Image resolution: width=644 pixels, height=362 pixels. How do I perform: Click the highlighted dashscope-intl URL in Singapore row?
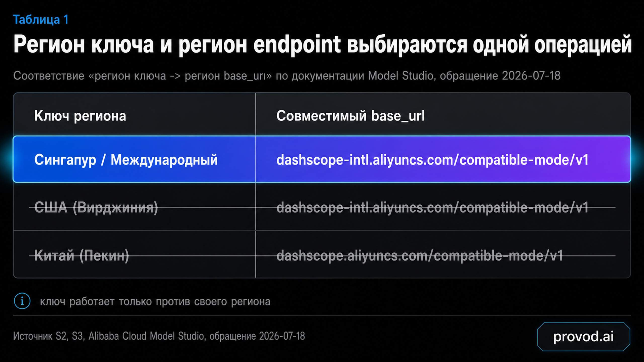click(x=432, y=160)
